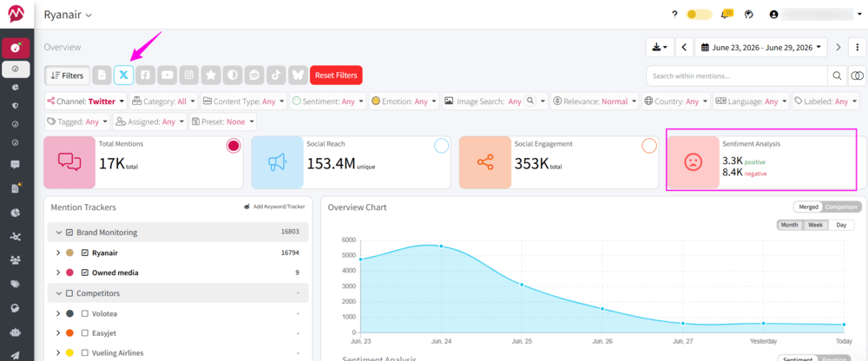Toggle the Social Engagement chart circle
The image size is (868, 361).
click(648, 146)
